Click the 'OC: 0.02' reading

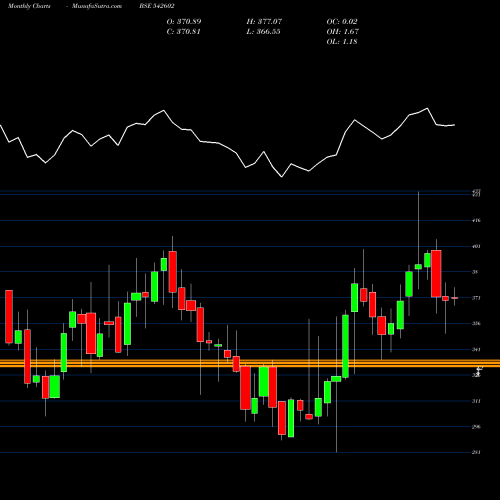(342, 22)
